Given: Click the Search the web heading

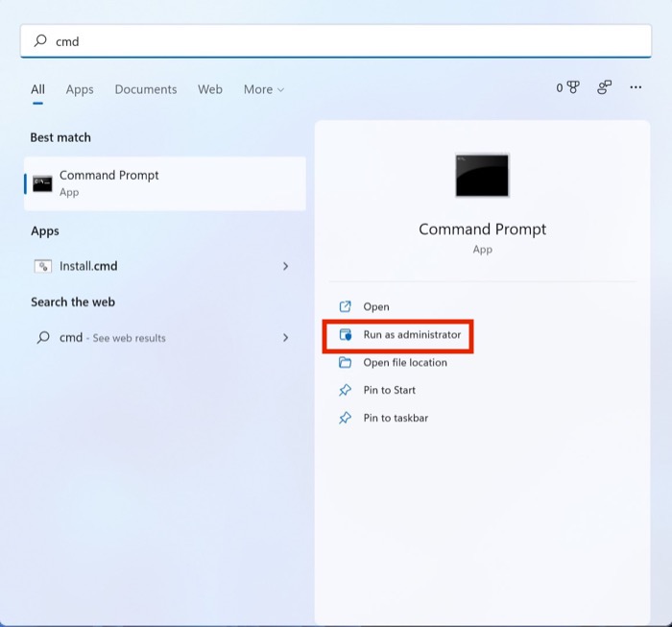Looking at the screenshot, I should [x=73, y=302].
